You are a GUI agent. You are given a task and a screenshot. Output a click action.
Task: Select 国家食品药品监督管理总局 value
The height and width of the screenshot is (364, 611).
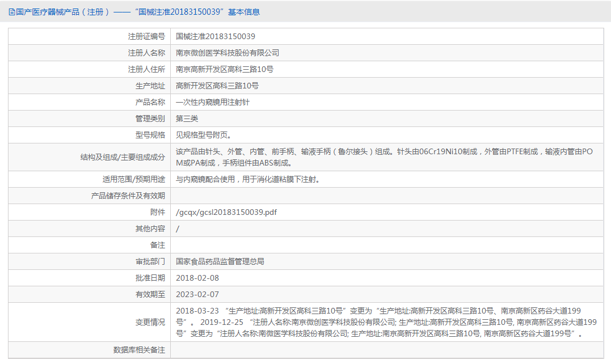220,261
